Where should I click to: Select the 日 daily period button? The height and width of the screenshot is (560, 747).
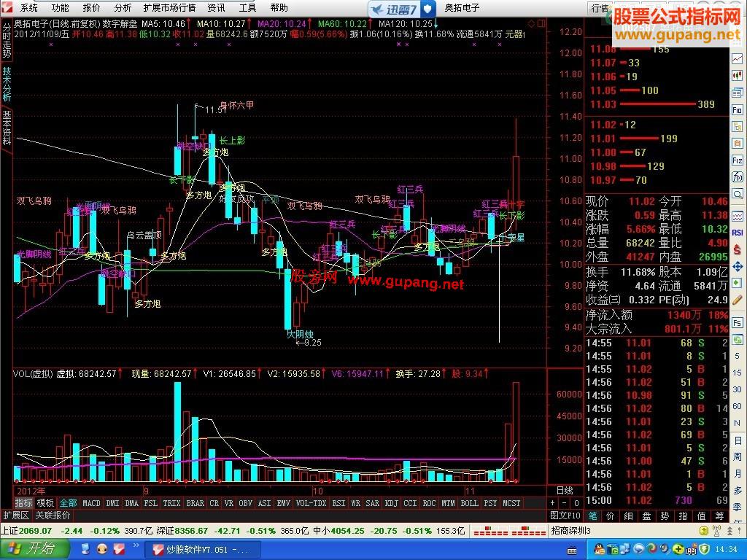(737, 440)
